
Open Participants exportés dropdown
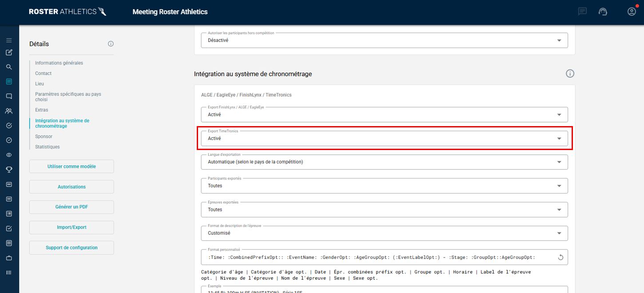[385, 186]
